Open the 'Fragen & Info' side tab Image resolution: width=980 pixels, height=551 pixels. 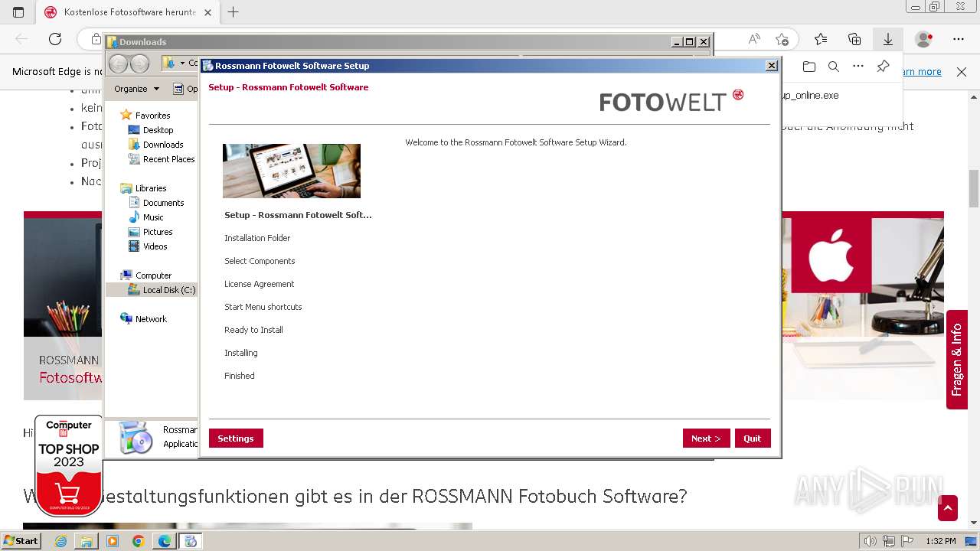956,360
